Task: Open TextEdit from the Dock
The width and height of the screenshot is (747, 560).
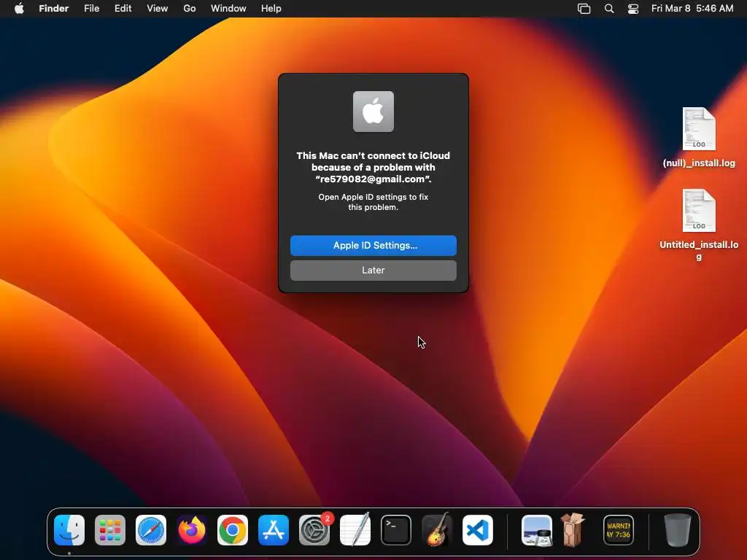Action: click(x=355, y=530)
